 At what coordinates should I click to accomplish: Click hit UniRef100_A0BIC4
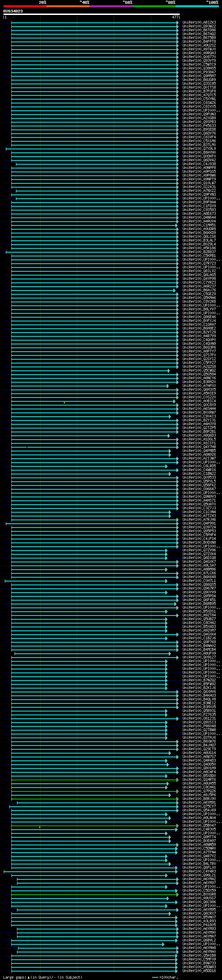pyautogui.click(x=199, y=401)
